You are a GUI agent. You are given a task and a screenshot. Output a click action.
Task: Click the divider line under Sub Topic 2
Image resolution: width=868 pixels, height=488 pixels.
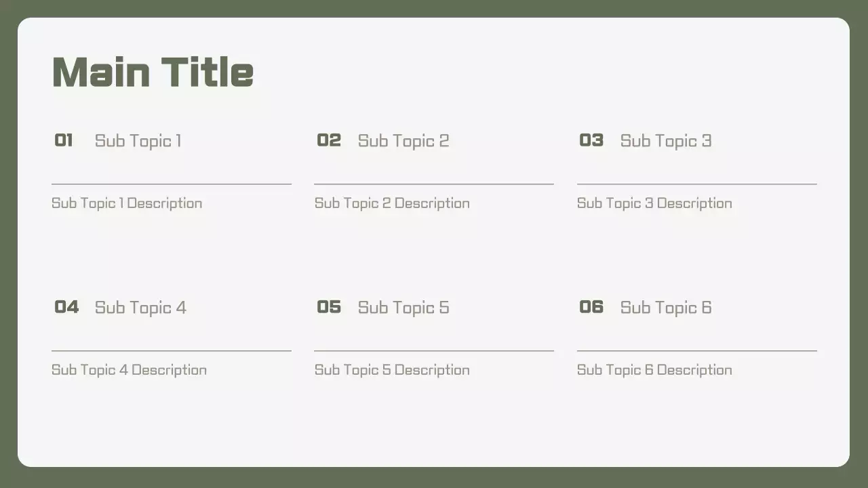pos(434,184)
